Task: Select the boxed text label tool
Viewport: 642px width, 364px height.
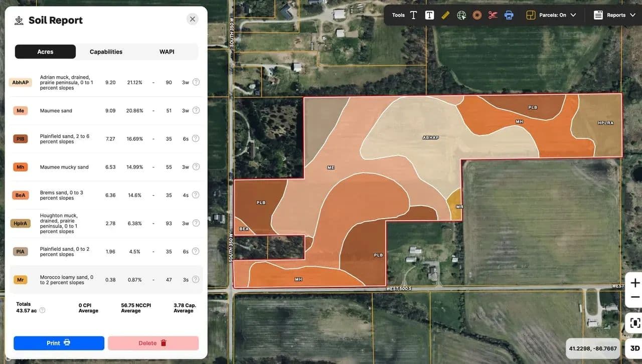Action: (429, 15)
